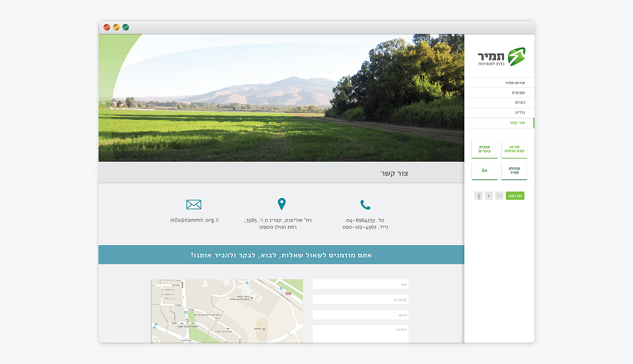The height and width of the screenshot is (364, 633).
Task: Click the Tammir green arrow logo
Action: point(516,57)
